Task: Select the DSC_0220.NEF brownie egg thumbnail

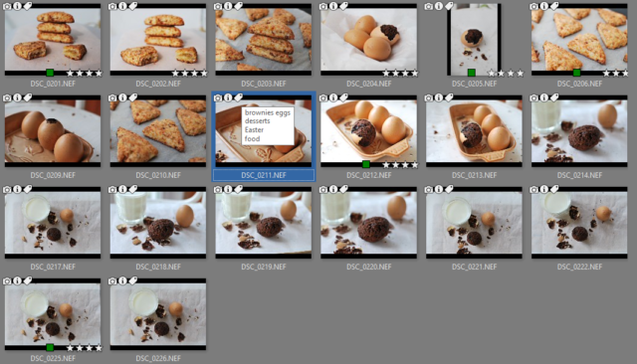Action: 368,223
